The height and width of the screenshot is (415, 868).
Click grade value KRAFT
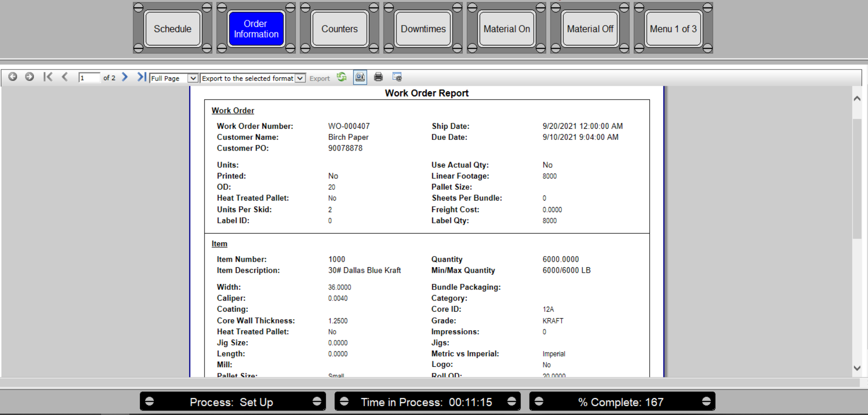(553, 321)
